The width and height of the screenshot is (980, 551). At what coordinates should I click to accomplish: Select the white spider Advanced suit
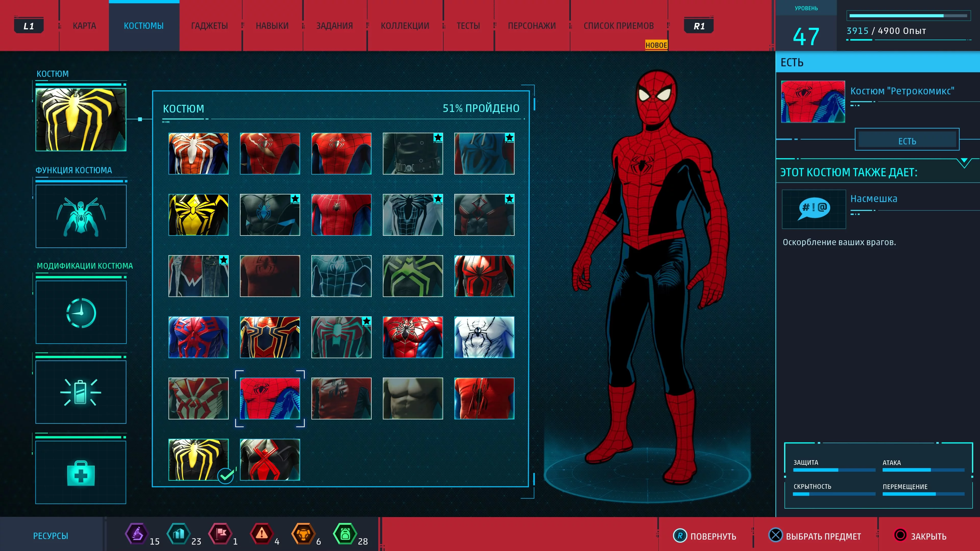(x=199, y=154)
